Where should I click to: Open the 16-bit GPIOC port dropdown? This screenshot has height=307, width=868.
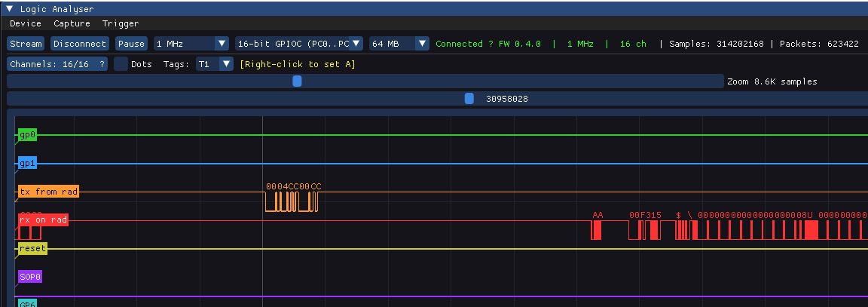(298, 44)
